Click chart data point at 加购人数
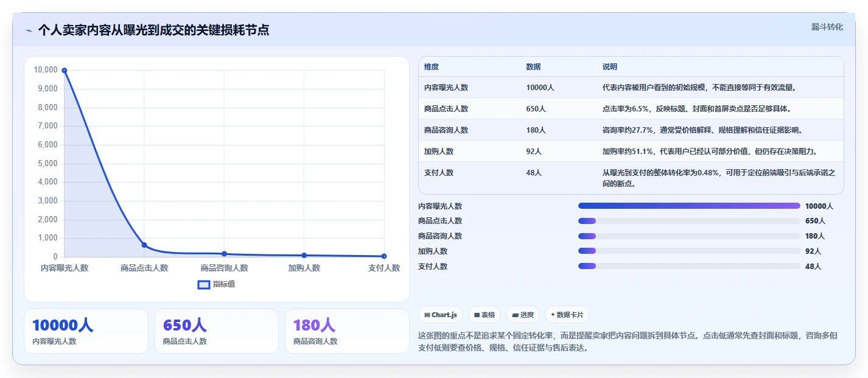This screenshot has width=868, height=378. (x=304, y=256)
